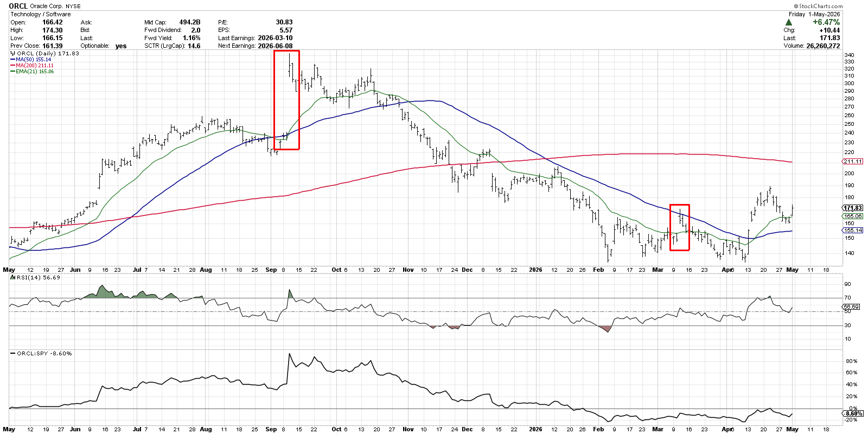
Task: Click the 340 price axis label
Action: pyautogui.click(x=850, y=55)
